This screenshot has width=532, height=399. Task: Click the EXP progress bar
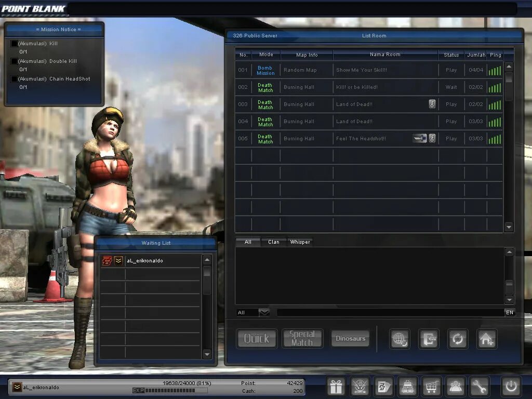pyautogui.click(x=170, y=391)
